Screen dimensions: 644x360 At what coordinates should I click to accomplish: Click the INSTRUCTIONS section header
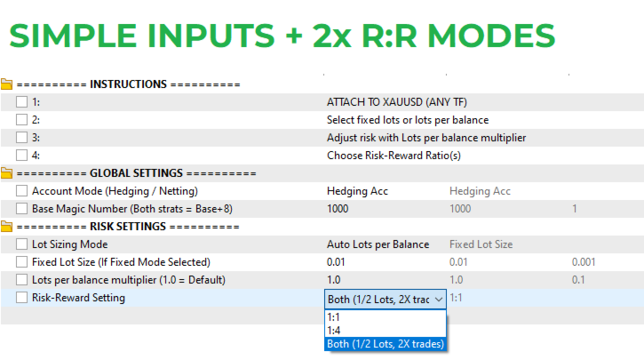tap(128, 84)
